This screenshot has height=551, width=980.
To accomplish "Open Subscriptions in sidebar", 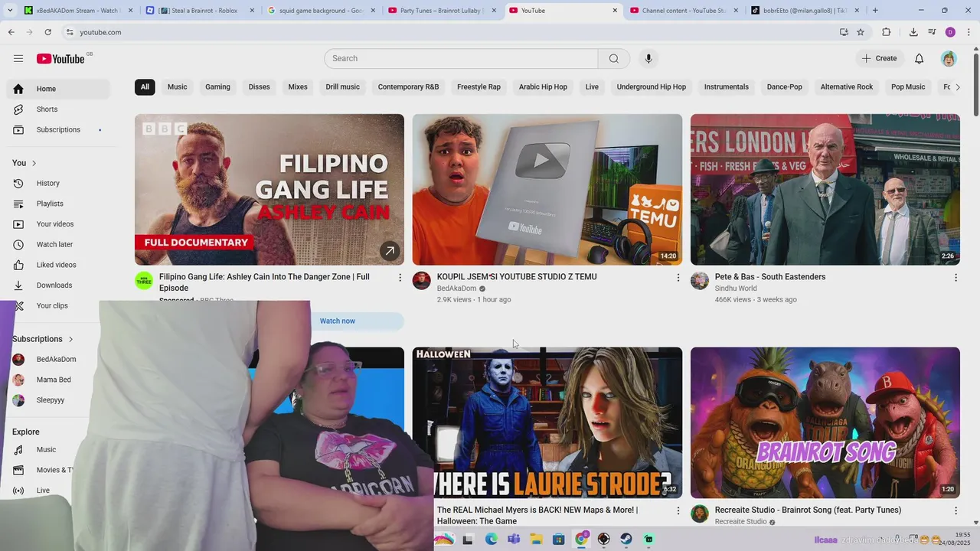I will pos(58,129).
